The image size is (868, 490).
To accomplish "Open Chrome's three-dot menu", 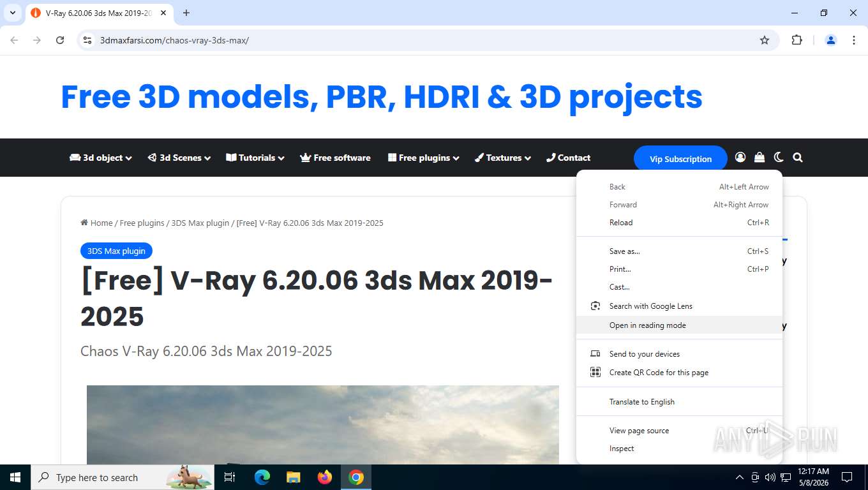I will tap(854, 40).
